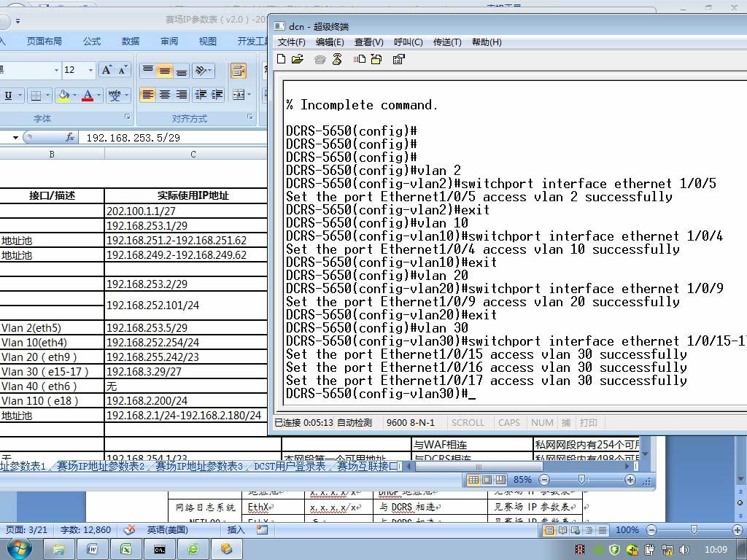The width and height of the screenshot is (747, 560).
Task: Open 查看(V) menu in HyperTerminal
Action: (x=368, y=42)
